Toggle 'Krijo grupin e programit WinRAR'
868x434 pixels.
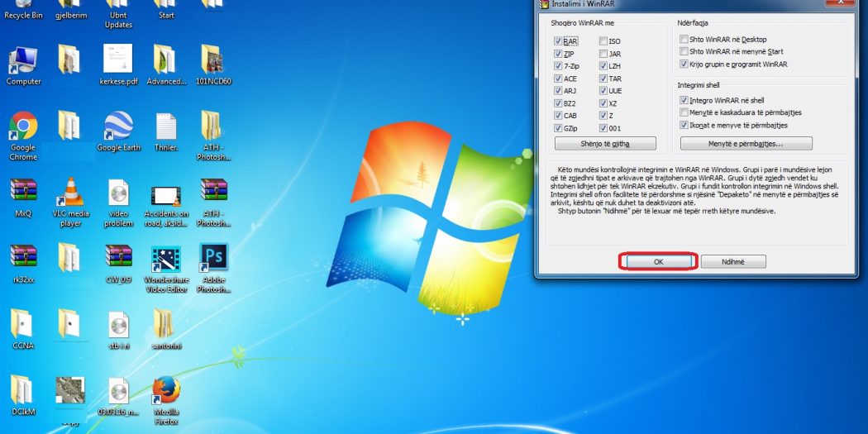coord(684,64)
